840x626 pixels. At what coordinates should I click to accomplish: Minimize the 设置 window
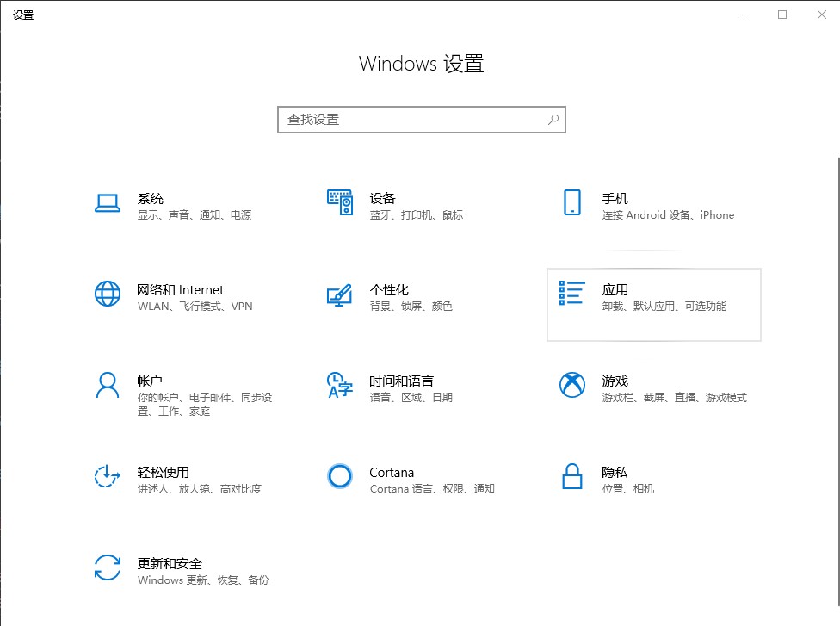743,15
